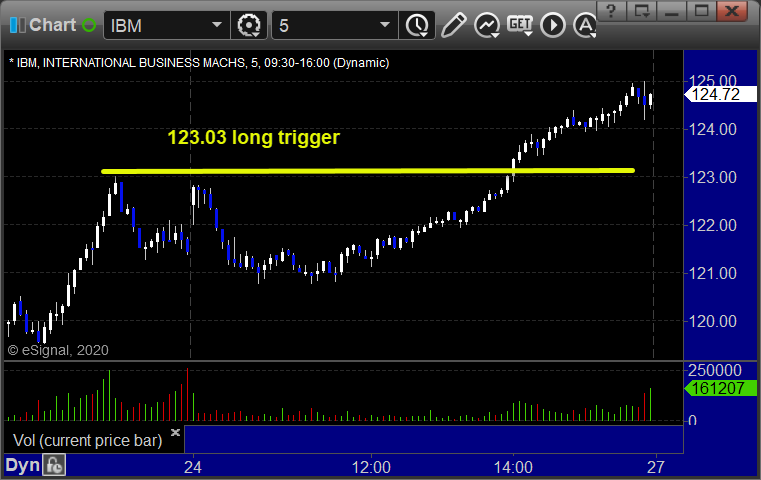Click the Vol (current price bar) label
The height and width of the screenshot is (480, 761).
87,441
